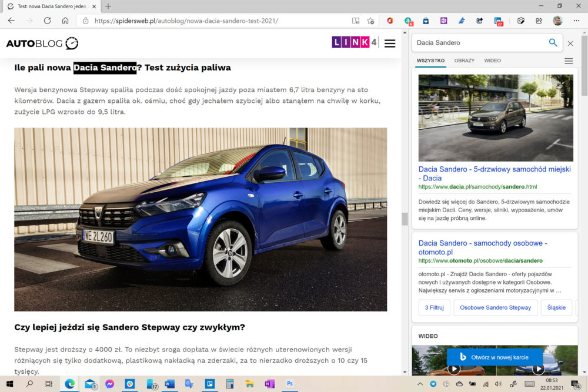Viewport: 588px width, 392px height.
Task: Open Calculator from the taskbar
Action: click(229, 384)
